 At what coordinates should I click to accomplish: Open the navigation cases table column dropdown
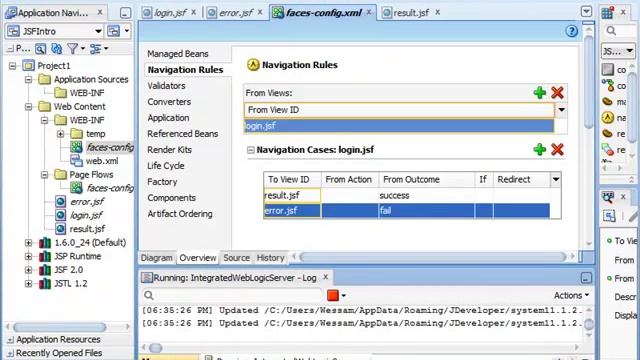pos(556,179)
